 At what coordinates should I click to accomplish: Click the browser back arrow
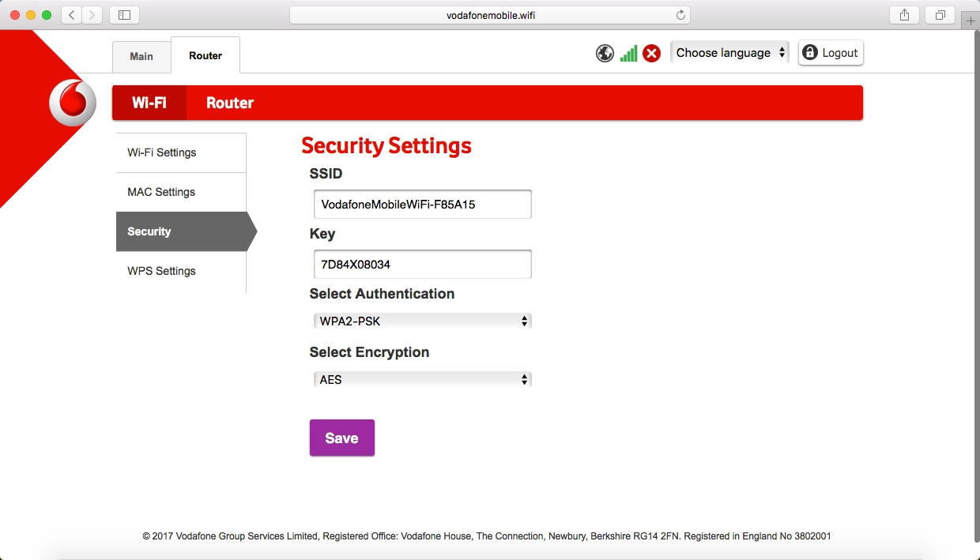72,15
